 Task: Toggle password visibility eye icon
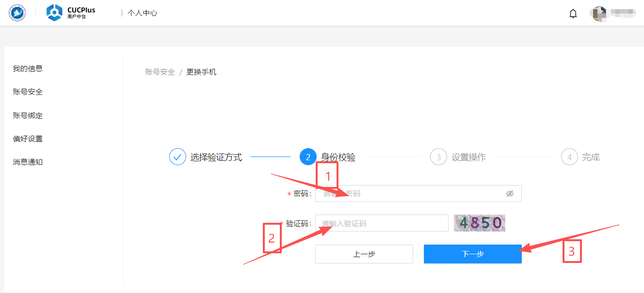click(x=510, y=194)
